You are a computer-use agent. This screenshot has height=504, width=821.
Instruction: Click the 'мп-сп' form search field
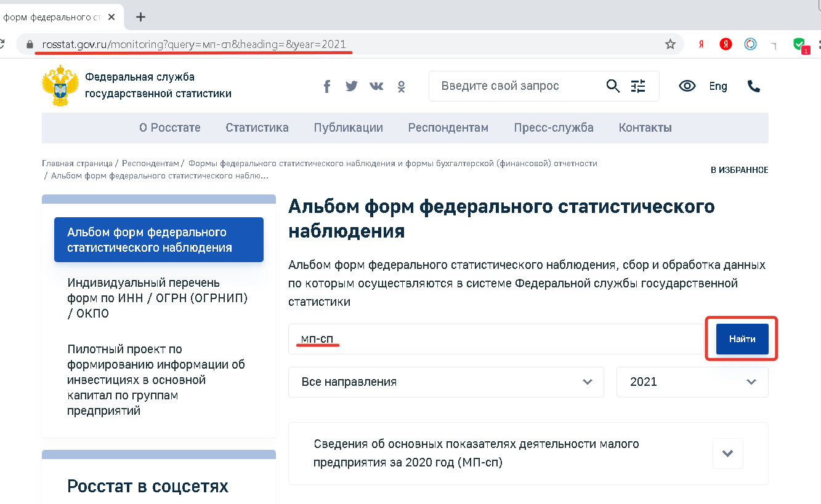pos(493,339)
